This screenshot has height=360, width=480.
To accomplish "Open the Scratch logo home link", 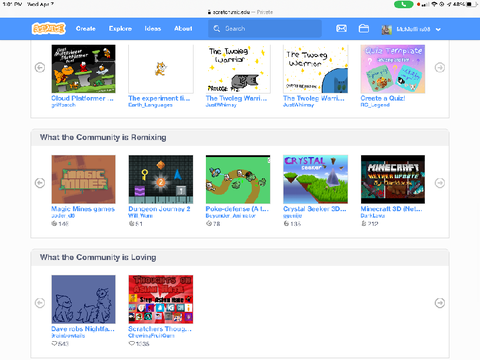I will coord(49,29).
